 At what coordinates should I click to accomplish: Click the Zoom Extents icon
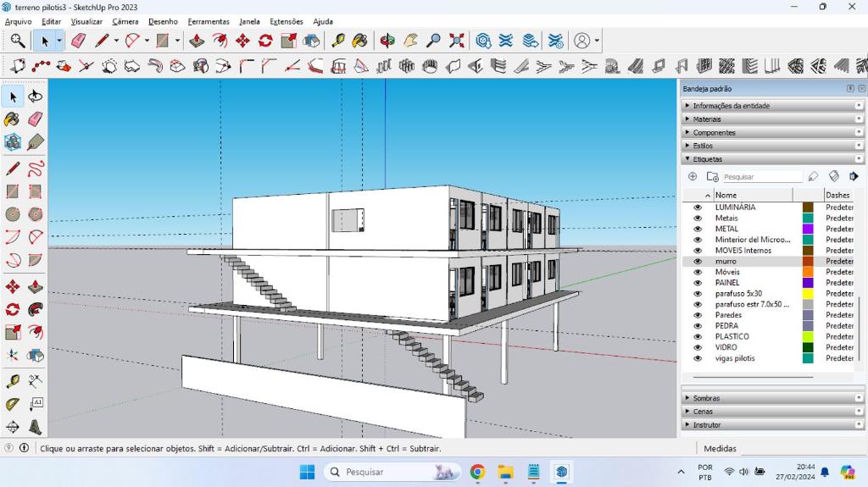(457, 41)
